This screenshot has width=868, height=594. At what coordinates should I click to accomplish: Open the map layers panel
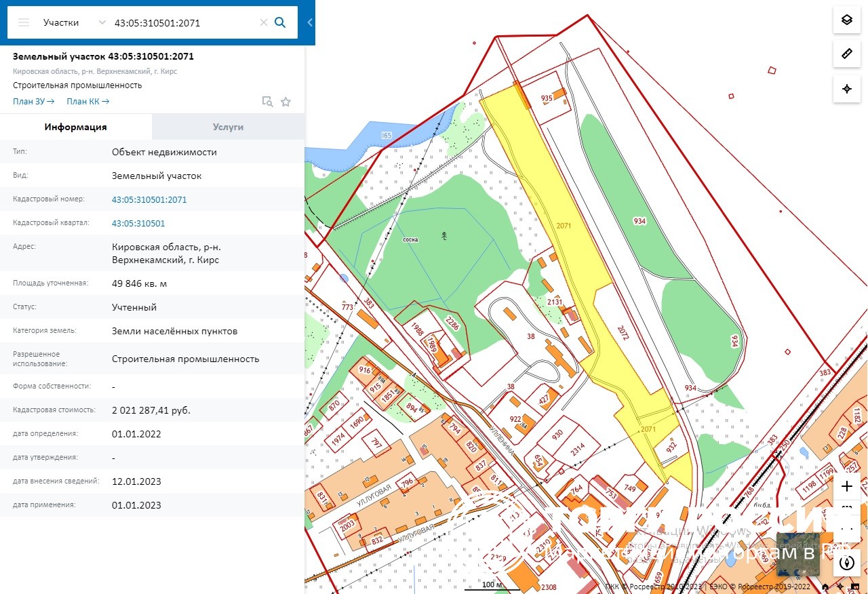(846, 20)
